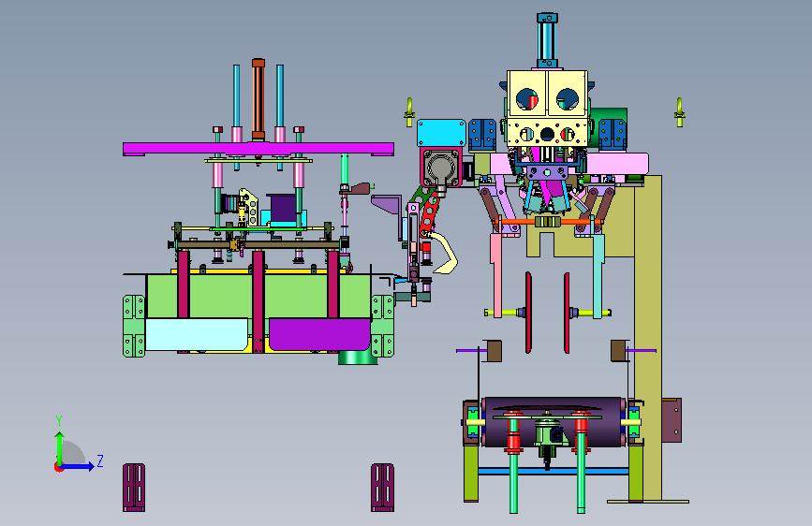
Task: Select the right brown block beside purple rod
Action: point(618,350)
